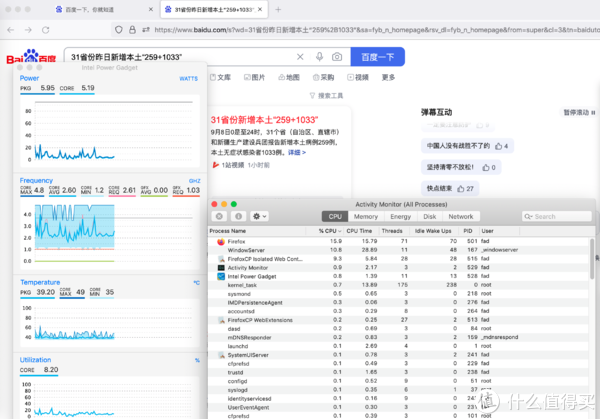
Task: Select the Network tab in Activity Monitor
Action: click(461, 217)
